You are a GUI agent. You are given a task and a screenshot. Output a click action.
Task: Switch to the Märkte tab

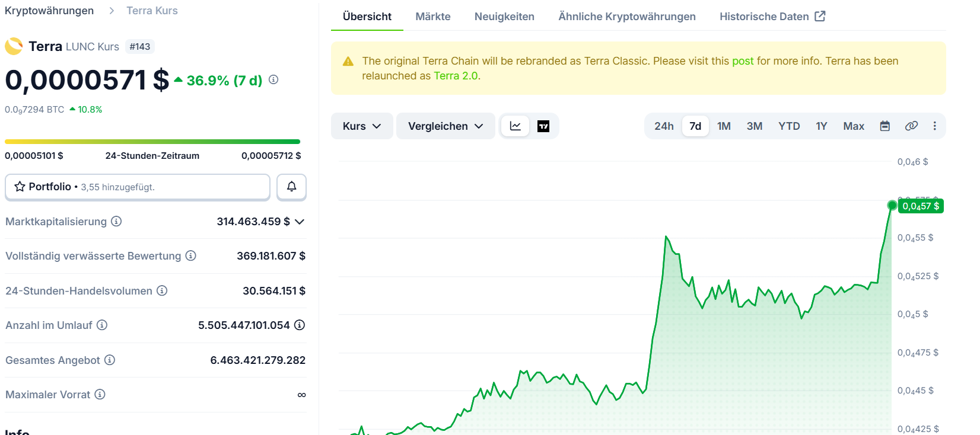click(x=433, y=17)
